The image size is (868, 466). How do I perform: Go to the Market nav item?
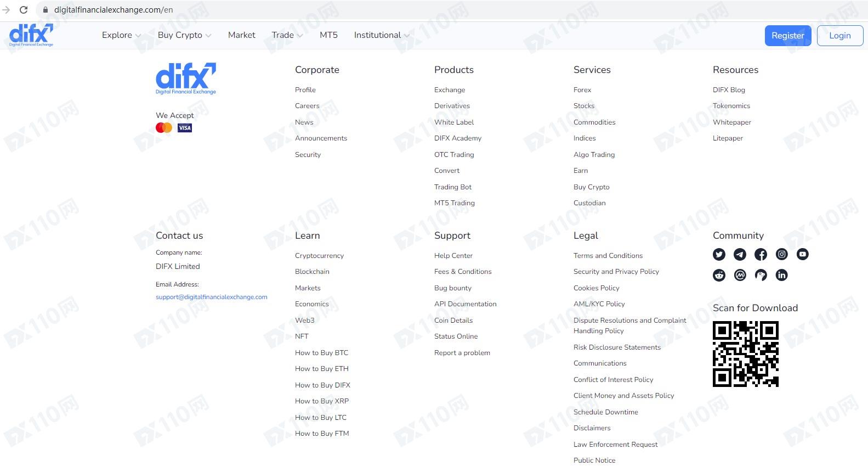pyautogui.click(x=241, y=35)
